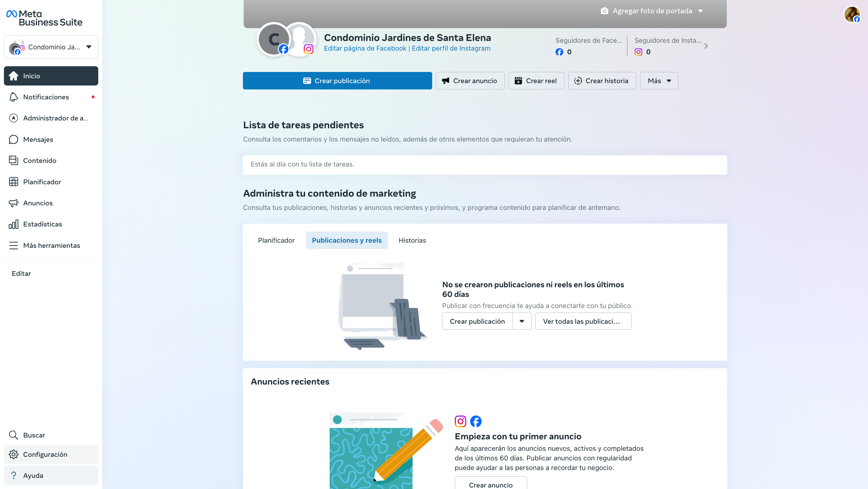Click the Mensajes chat bubble icon
Viewport: 868px width, 489px height.
click(14, 139)
